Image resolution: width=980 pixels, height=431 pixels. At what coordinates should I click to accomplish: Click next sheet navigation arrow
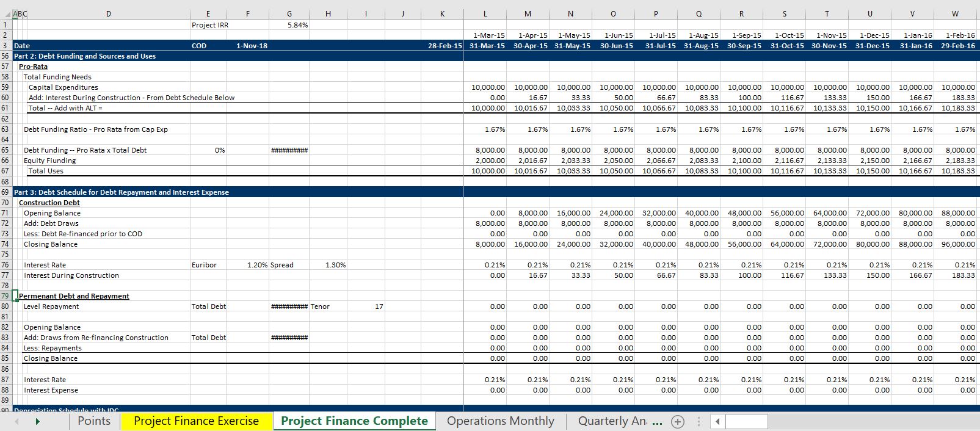click(x=38, y=421)
